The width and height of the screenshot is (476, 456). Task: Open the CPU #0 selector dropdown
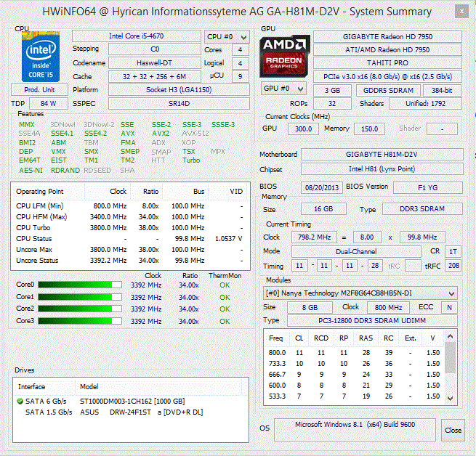tap(227, 37)
